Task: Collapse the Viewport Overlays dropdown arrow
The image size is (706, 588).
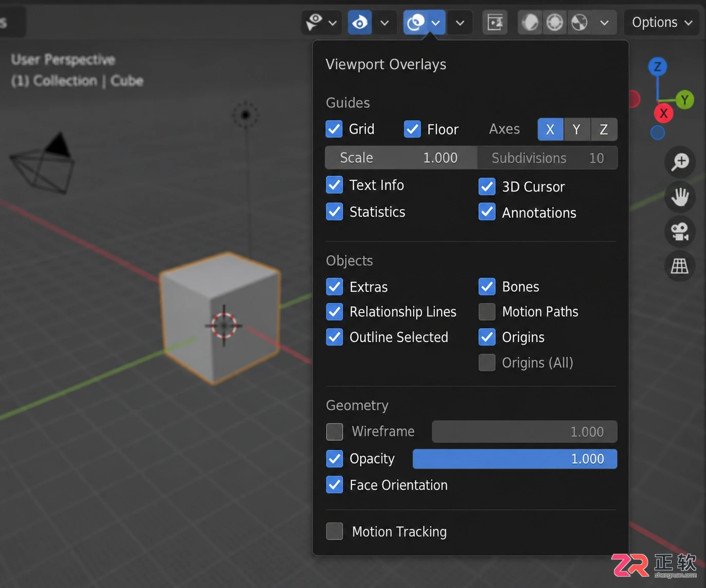Action: pyautogui.click(x=436, y=23)
